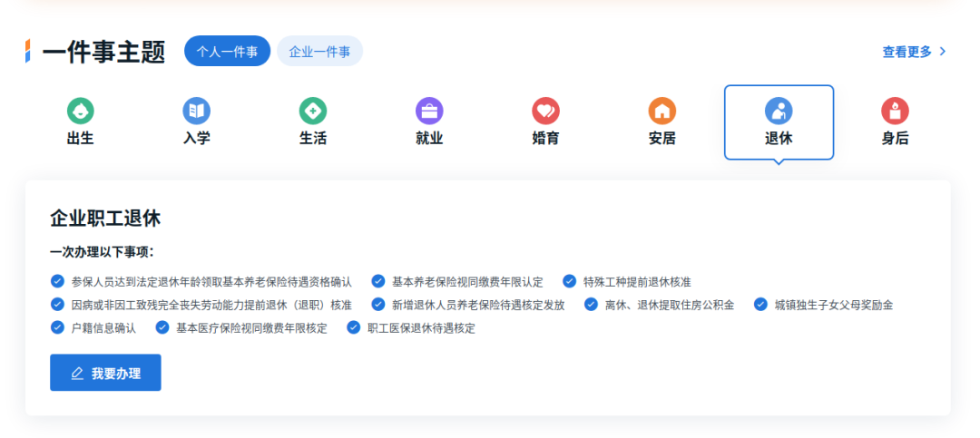Click the 身后 red candle icon
This screenshot has height=438, width=980.
(895, 112)
